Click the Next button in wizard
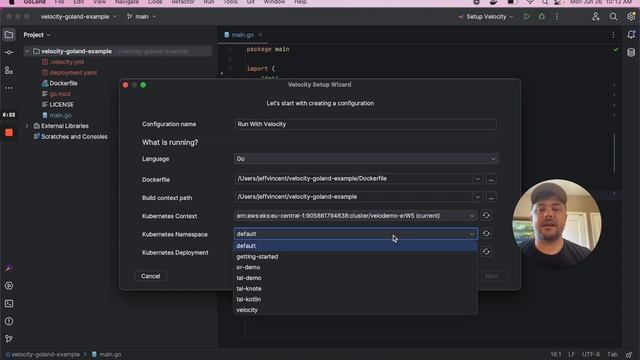The image size is (640, 360). 491,276
